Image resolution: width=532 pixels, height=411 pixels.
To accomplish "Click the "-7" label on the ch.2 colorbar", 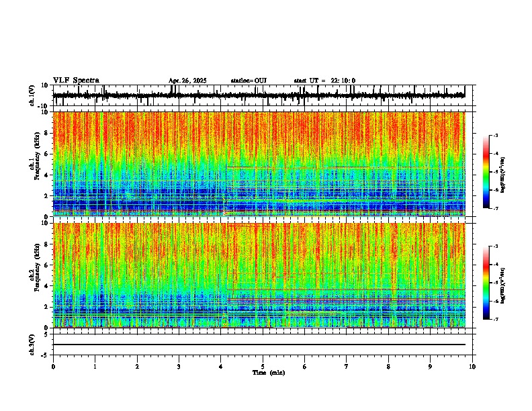I will [x=495, y=320].
